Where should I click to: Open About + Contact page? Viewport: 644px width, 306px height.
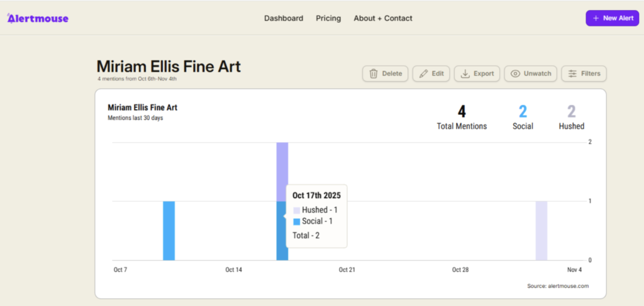coord(383,18)
